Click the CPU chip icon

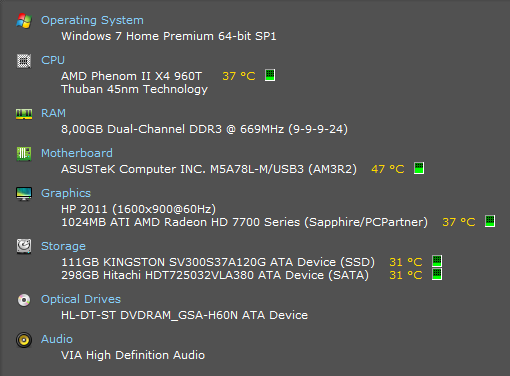point(24,61)
